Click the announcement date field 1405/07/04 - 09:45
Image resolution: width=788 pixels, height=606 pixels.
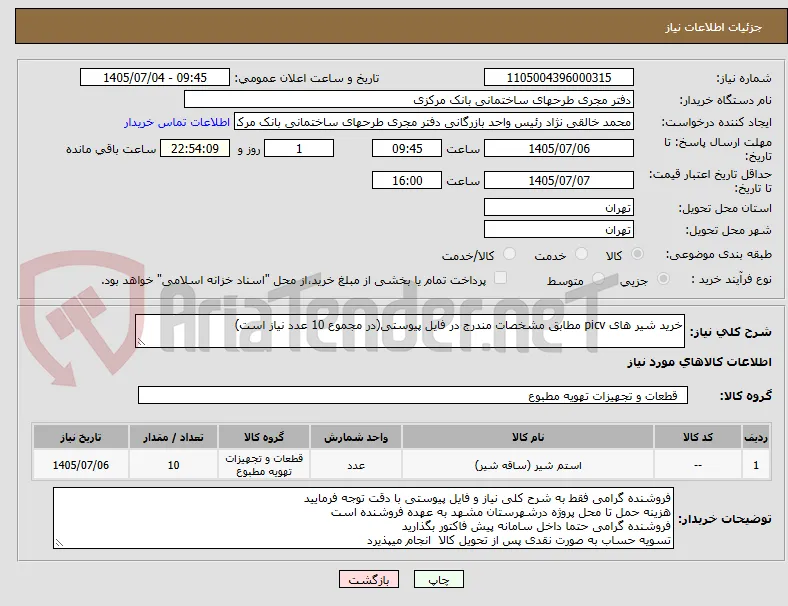pos(155,78)
